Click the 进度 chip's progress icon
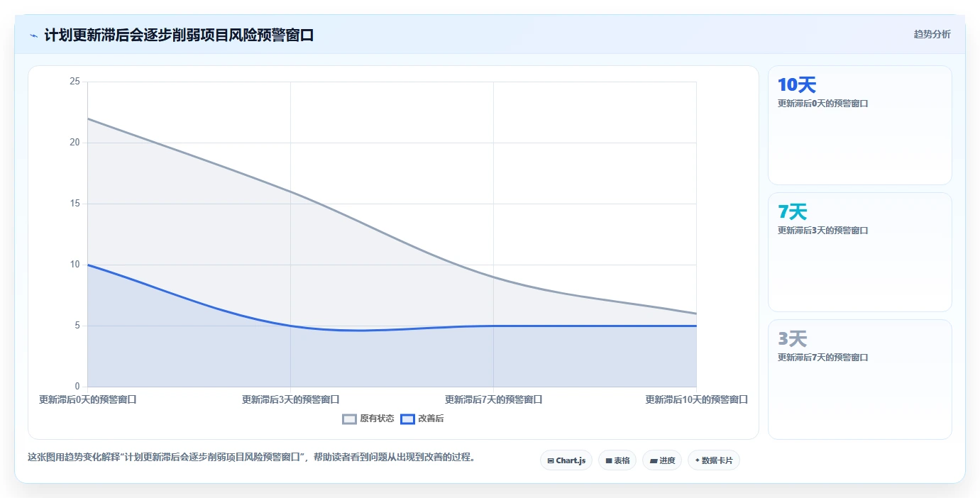Viewport: 980px width, 498px height. tap(654, 461)
